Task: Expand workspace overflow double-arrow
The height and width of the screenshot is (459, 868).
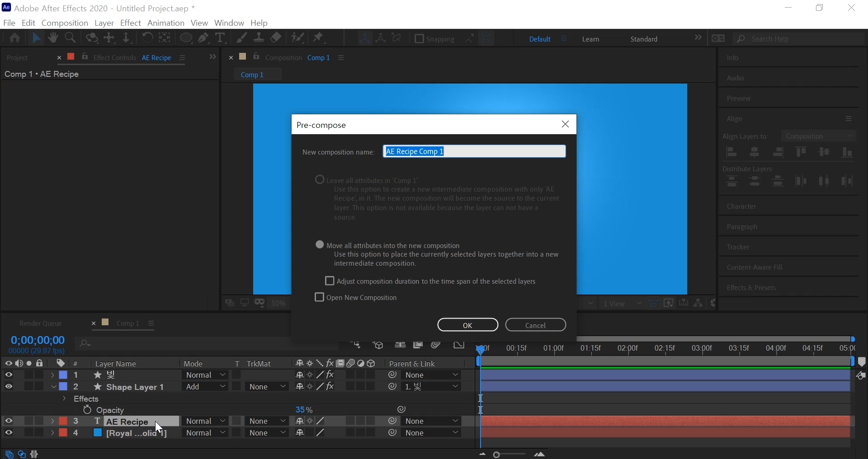Action: tap(698, 38)
